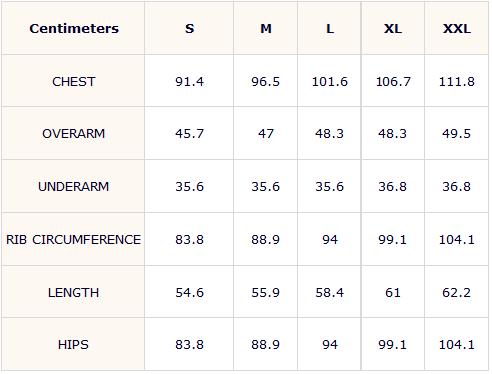Click the UNDERARM row label
The height and width of the screenshot is (374, 492).
[x=74, y=186]
